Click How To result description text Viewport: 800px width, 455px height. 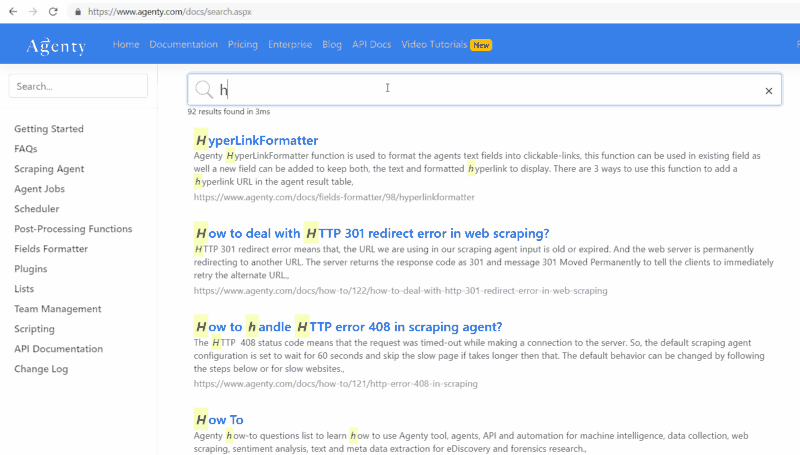coord(471,442)
